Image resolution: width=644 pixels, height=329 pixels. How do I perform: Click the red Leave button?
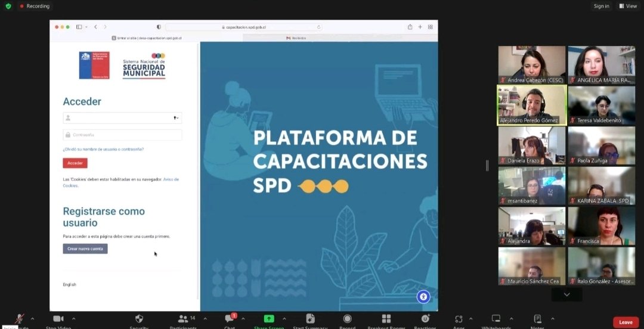click(626, 322)
